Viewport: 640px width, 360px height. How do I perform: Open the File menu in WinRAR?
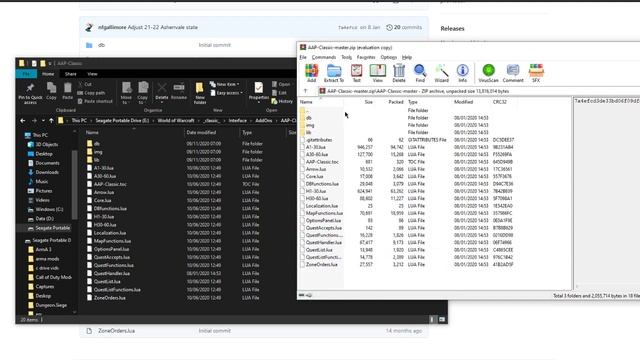[x=303, y=57]
